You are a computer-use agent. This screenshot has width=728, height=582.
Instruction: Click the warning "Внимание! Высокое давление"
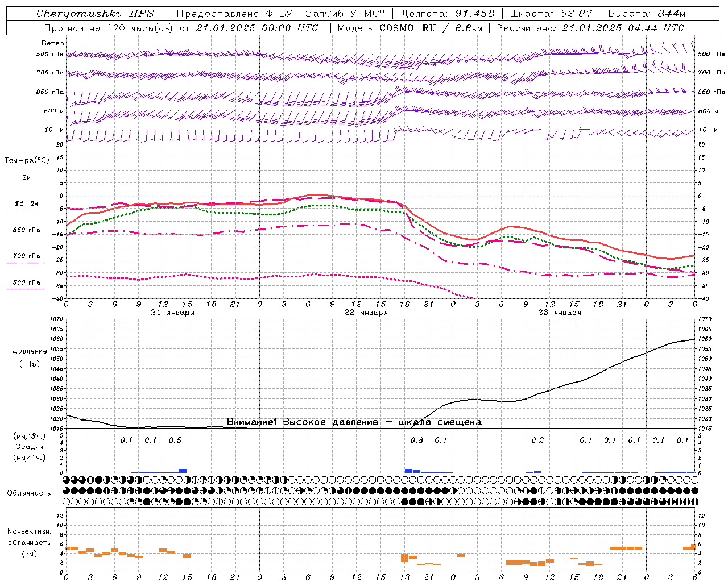click(303, 422)
